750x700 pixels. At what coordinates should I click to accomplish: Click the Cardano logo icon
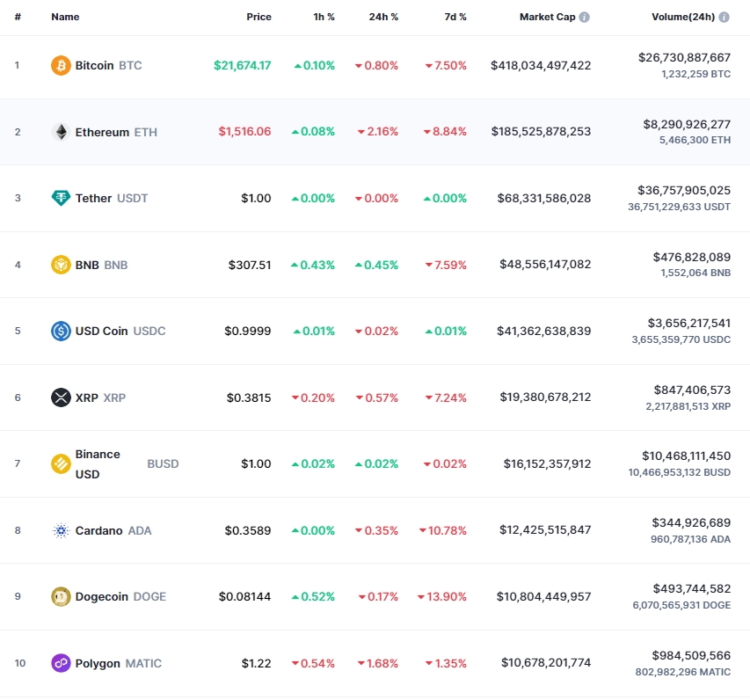(x=61, y=530)
